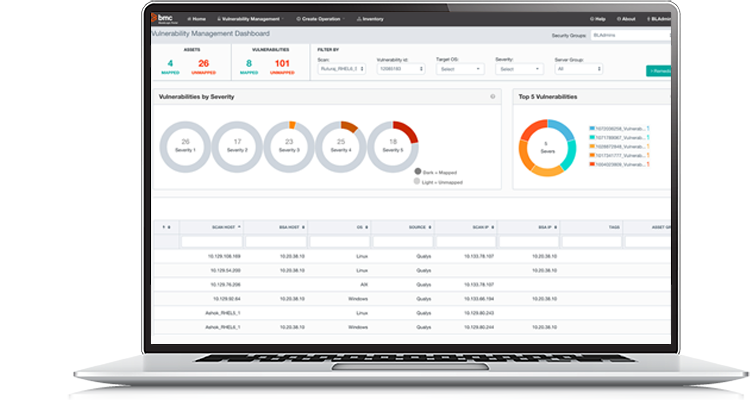Open the Help link in header
This screenshot has width=750, height=400.
(x=599, y=19)
